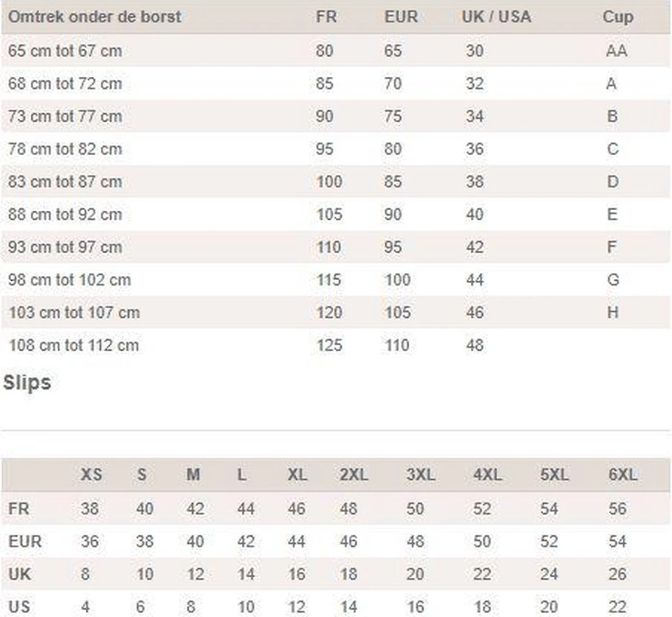Image resolution: width=672 pixels, height=617 pixels.
Task: Click the FR header in the bra size table
Action: 326,17
